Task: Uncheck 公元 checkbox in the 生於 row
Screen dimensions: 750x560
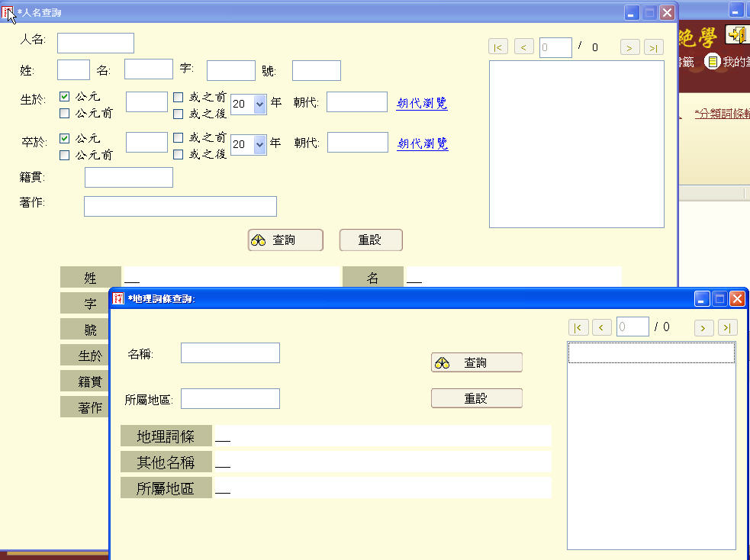Action: click(65, 97)
